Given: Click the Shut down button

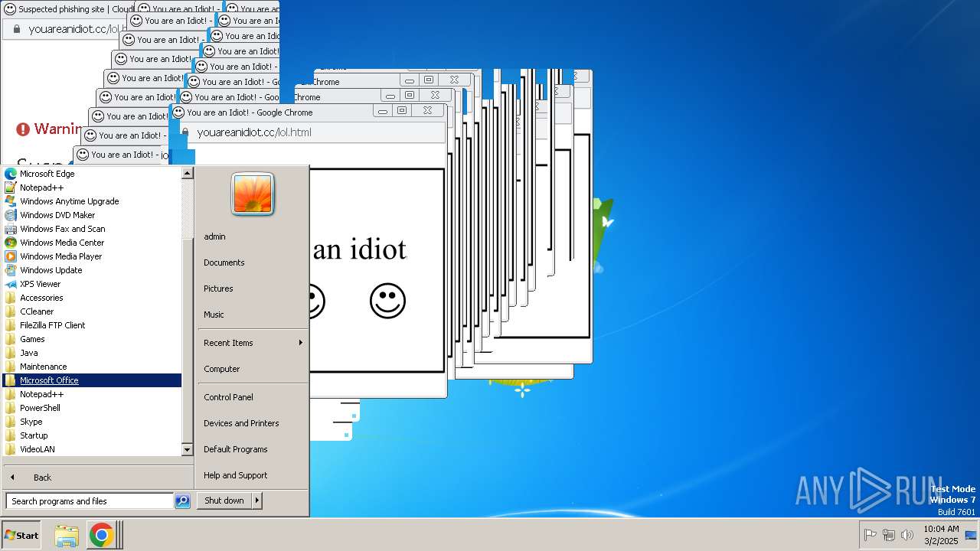Looking at the screenshot, I should click(224, 500).
